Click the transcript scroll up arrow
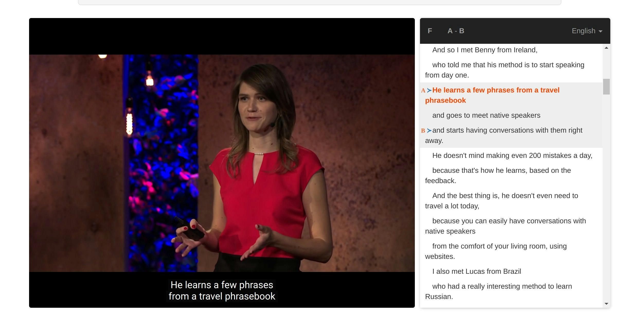 [606, 48]
